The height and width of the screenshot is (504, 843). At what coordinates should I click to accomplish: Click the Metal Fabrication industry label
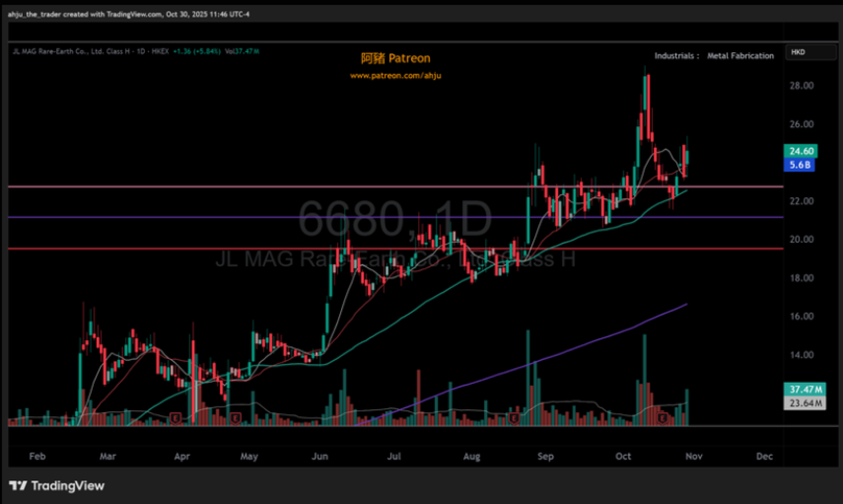[740, 56]
